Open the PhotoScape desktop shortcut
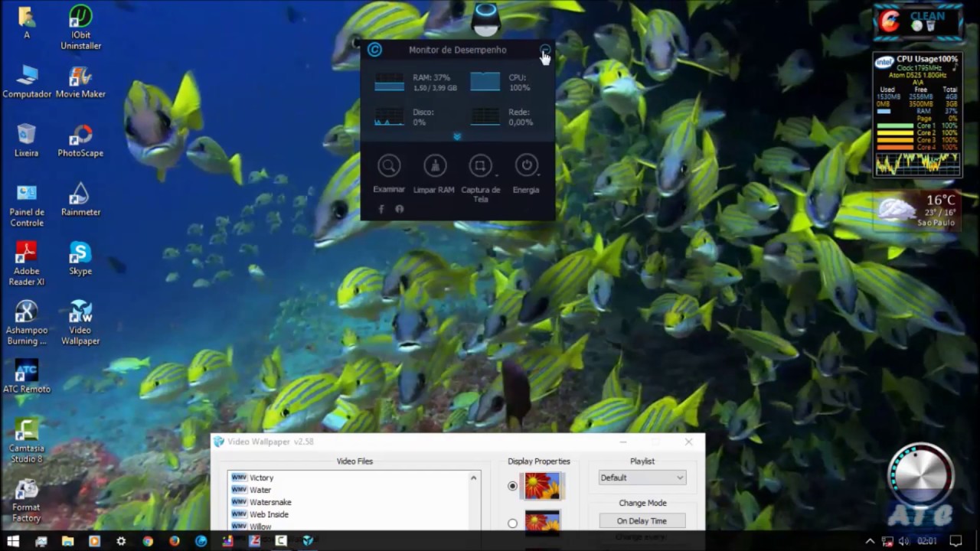The image size is (980, 551). tap(80, 141)
